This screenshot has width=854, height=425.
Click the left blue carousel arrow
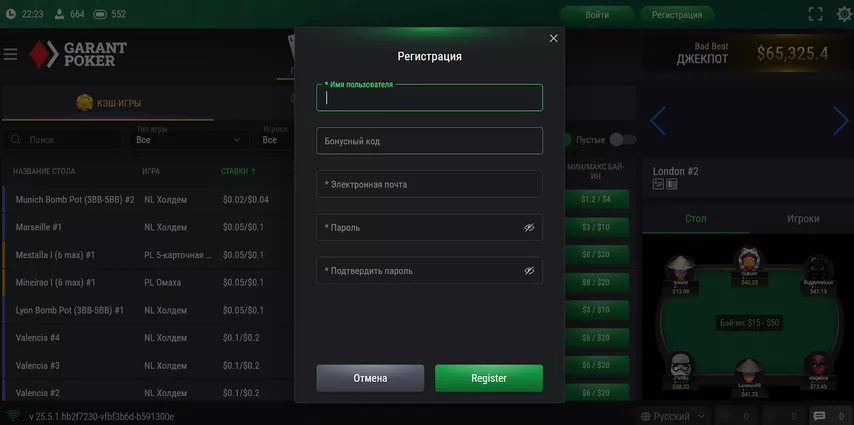pos(658,120)
